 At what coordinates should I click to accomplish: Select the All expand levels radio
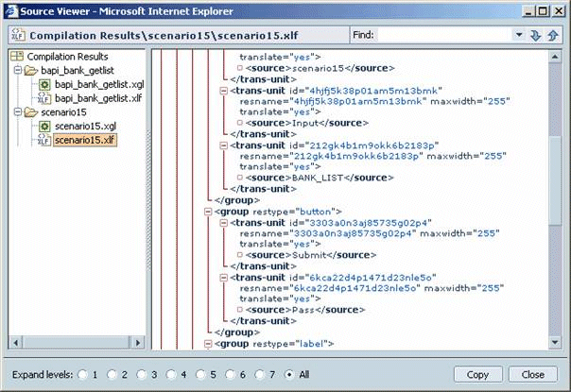click(x=289, y=375)
